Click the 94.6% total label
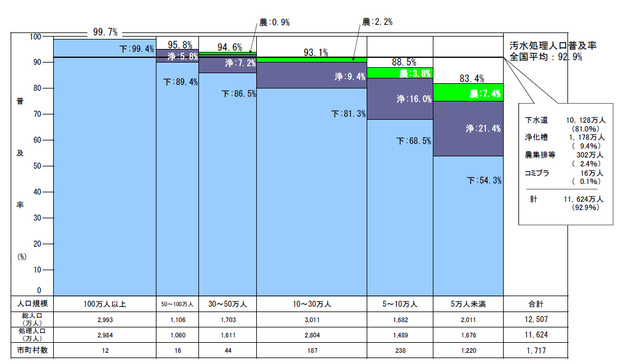This screenshot has width=620, height=364. tap(230, 47)
